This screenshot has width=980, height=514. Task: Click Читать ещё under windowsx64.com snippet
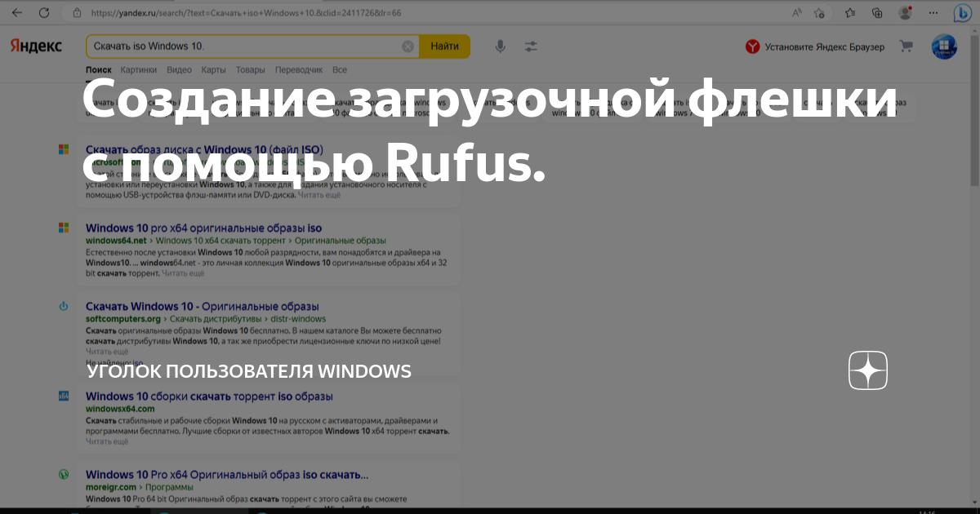click(107, 441)
